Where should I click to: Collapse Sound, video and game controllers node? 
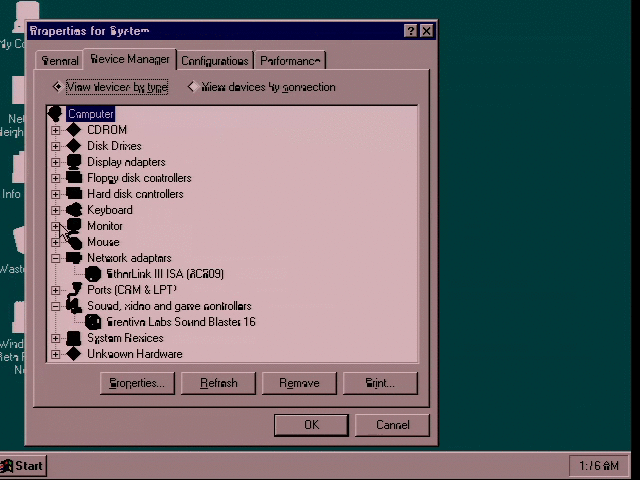click(x=56, y=306)
